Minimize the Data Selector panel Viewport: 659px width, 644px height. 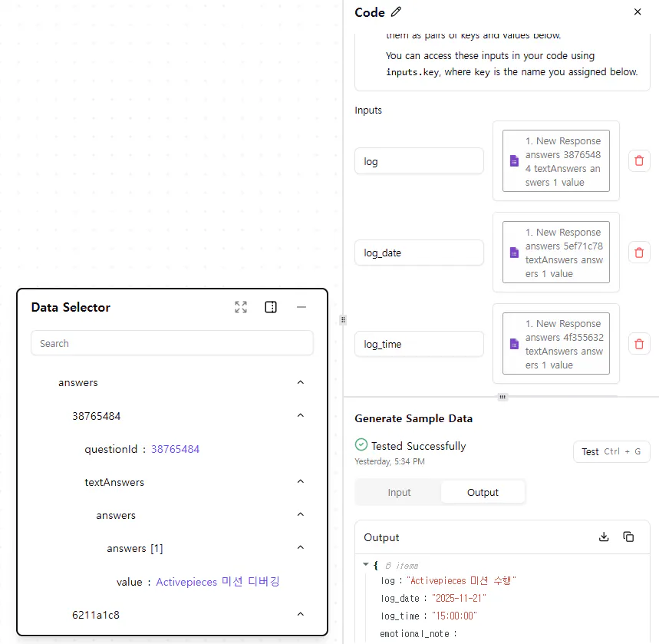[301, 307]
